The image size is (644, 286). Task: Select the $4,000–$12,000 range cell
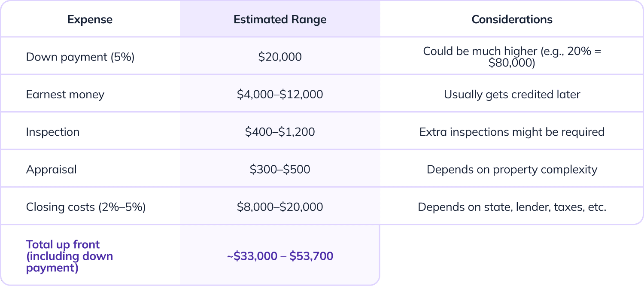click(x=280, y=94)
